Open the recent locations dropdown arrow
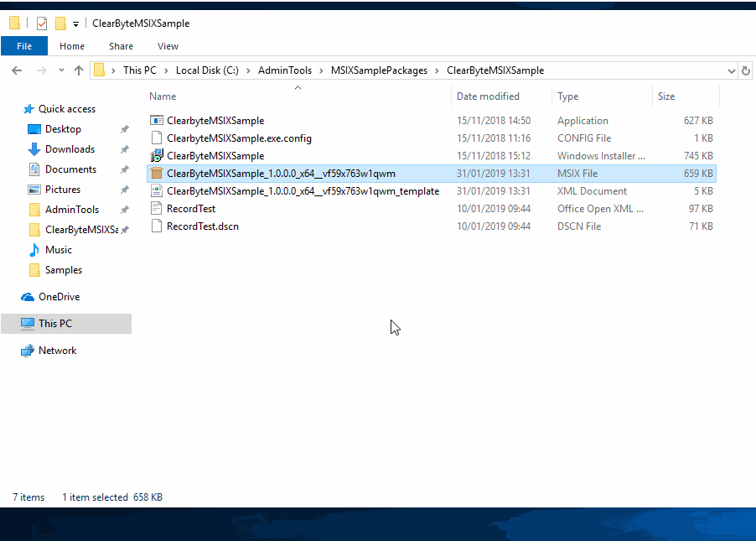756x541 pixels. pyautogui.click(x=61, y=70)
